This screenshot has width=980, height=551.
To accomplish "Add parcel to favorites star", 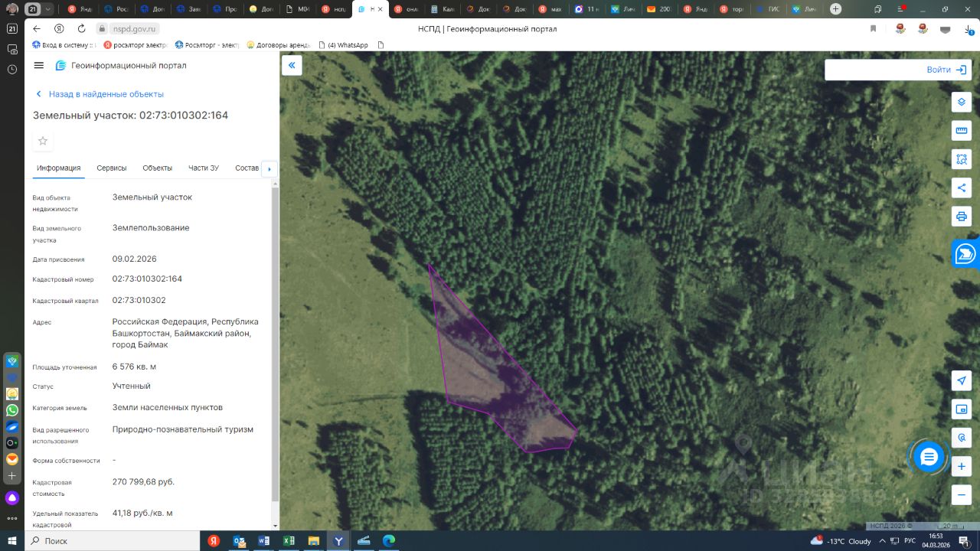I will click(43, 141).
